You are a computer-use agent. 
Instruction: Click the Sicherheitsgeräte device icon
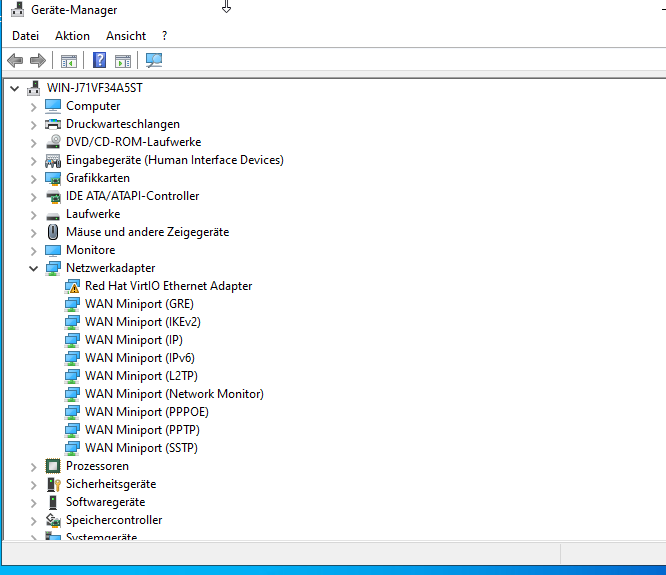click(x=53, y=484)
